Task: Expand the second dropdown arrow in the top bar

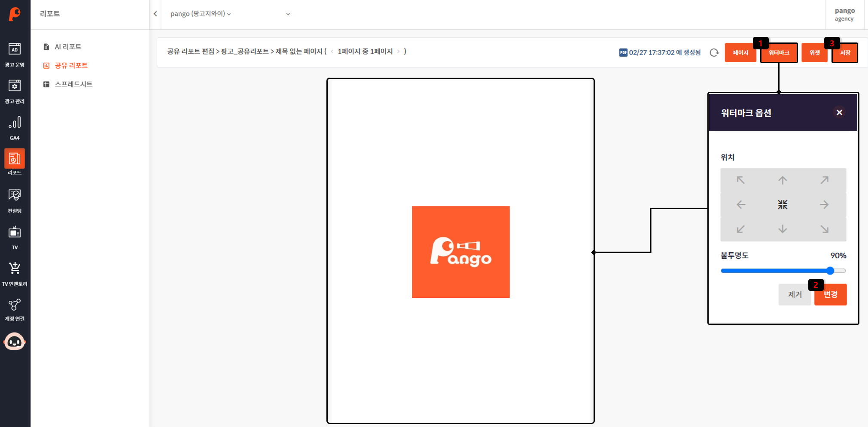Action: click(x=288, y=14)
